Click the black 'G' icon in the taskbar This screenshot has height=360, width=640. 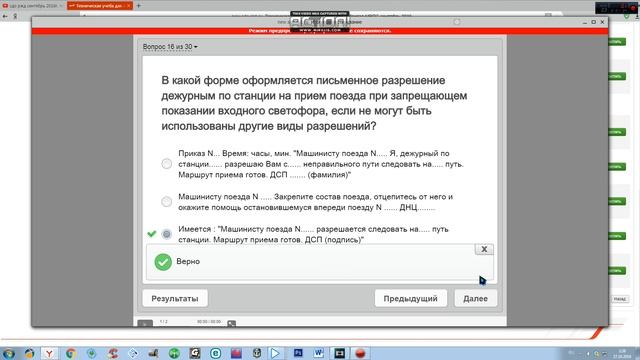coord(195,353)
